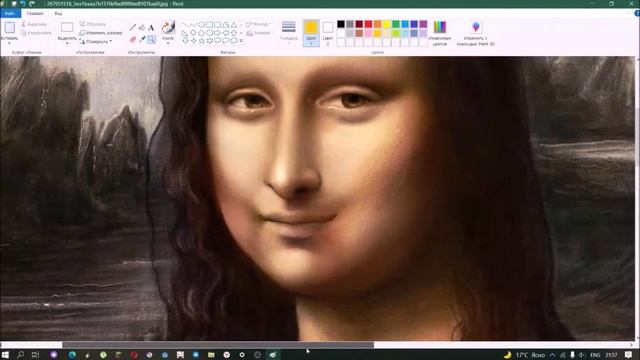640x360 pixels.
Task: Choose the Curve shape
Action: [193, 24]
